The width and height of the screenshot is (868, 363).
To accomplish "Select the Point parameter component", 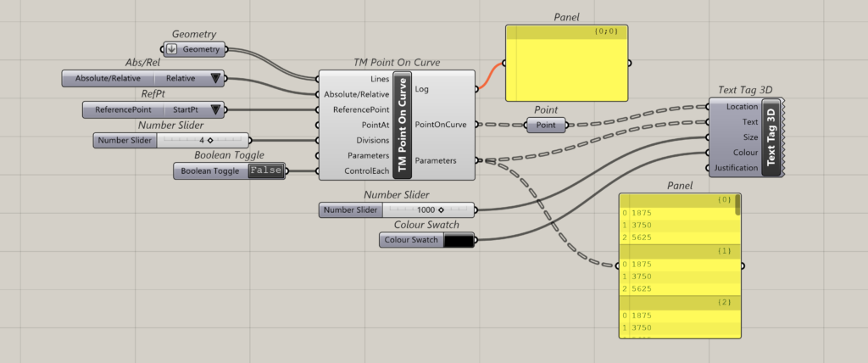I will 544,125.
